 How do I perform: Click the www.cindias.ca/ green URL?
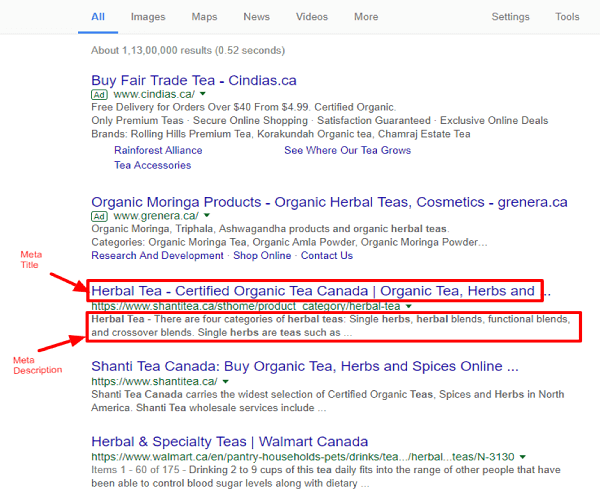tap(154, 94)
